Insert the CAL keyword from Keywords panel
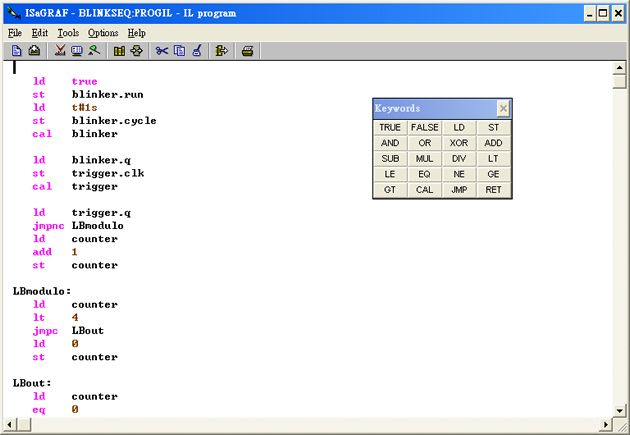Screen dimensions: 630x435 [x=424, y=190]
